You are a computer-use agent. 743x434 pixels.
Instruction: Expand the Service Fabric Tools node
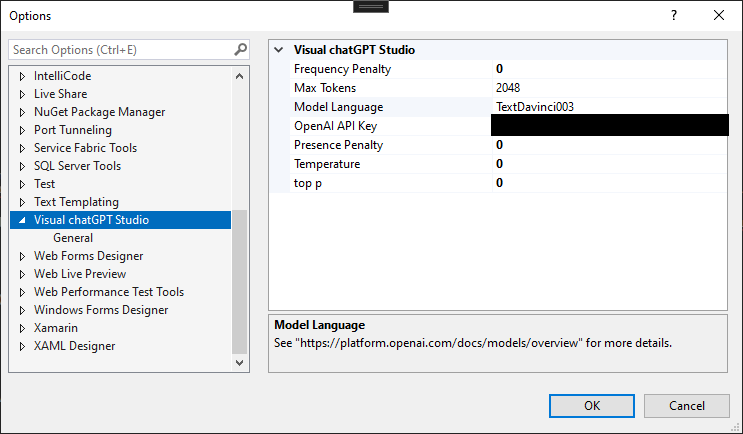[22, 148]
